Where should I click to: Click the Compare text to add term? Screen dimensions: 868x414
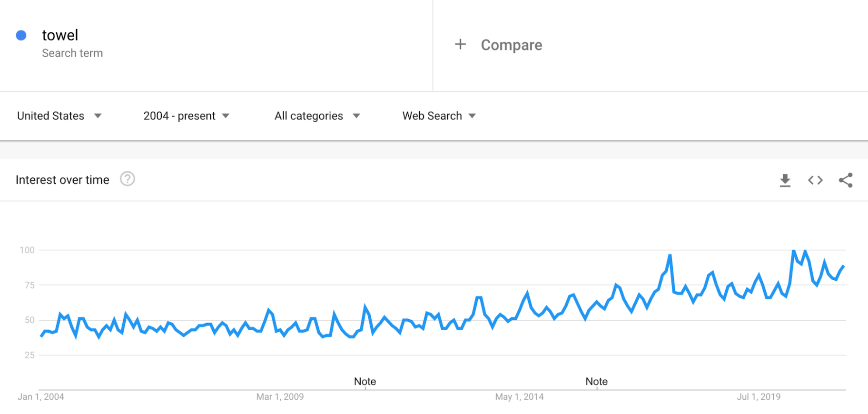(x=511, y=45)
